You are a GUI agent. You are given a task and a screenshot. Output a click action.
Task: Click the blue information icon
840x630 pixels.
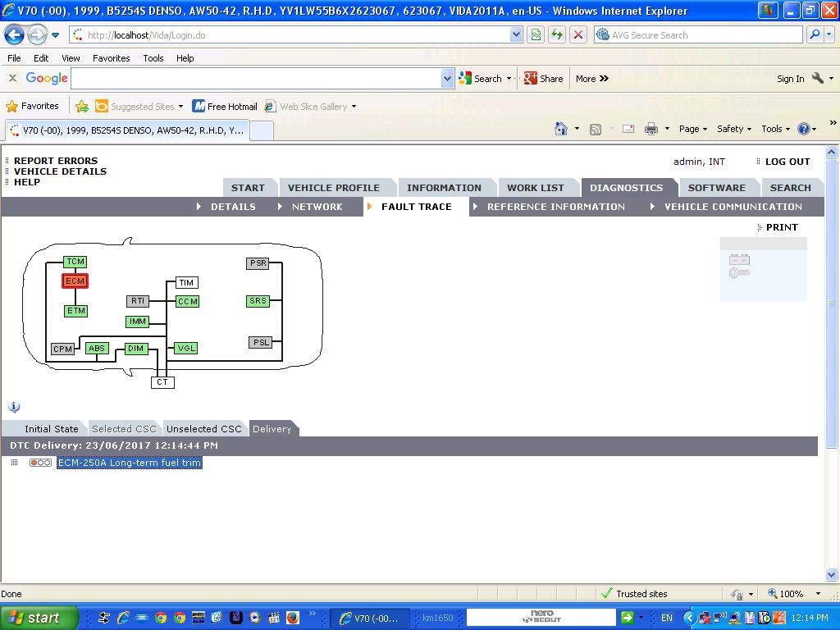(x=14, y=407)
